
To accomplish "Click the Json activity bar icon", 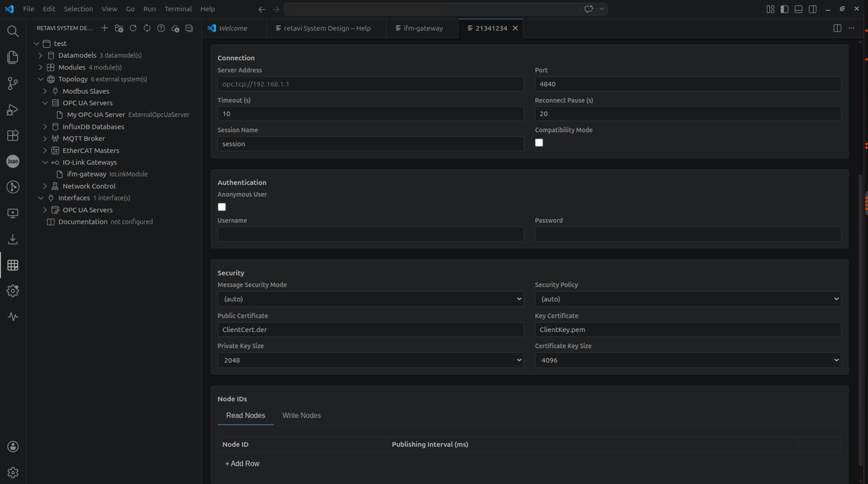I will [x=13, y=161].
